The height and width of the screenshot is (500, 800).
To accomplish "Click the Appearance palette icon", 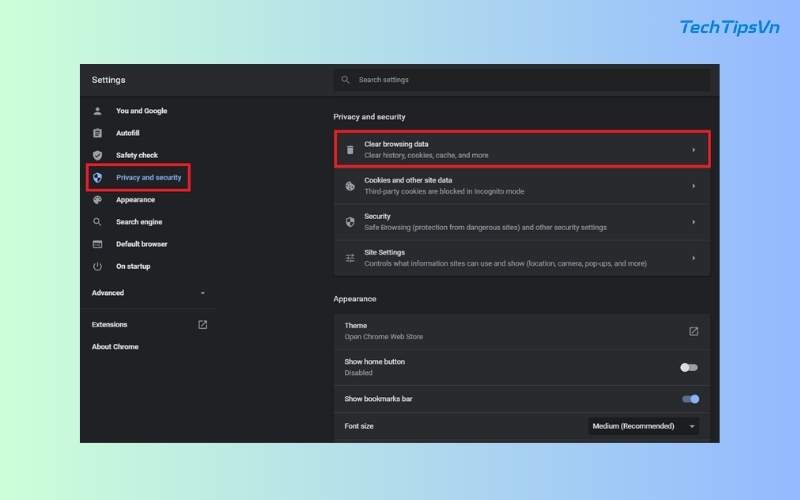I will point(97,200).
